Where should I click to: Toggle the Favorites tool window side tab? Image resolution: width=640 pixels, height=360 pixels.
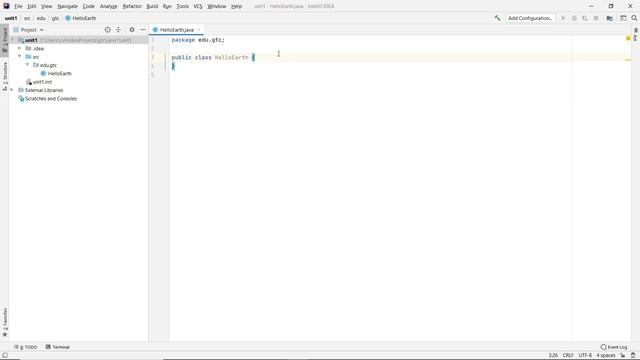[x=4, y=322]
